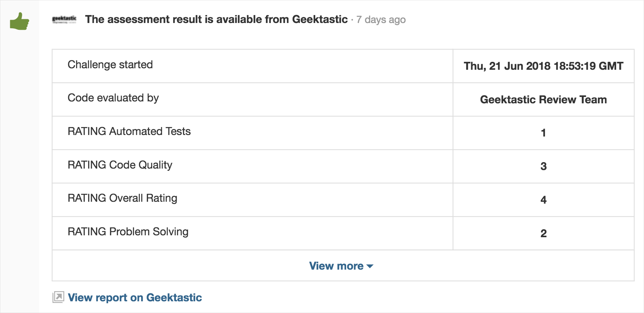Click the Code Quality rating value 3

[543, 166]
